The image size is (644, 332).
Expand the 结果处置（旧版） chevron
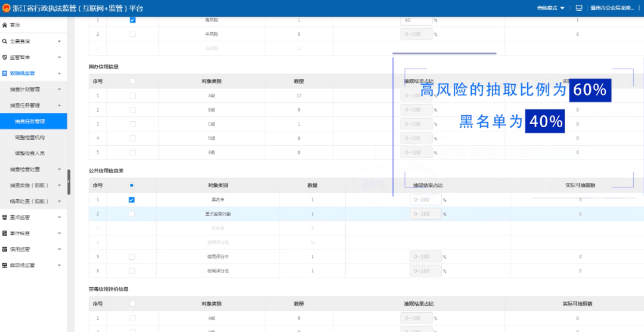pos(60,201)
